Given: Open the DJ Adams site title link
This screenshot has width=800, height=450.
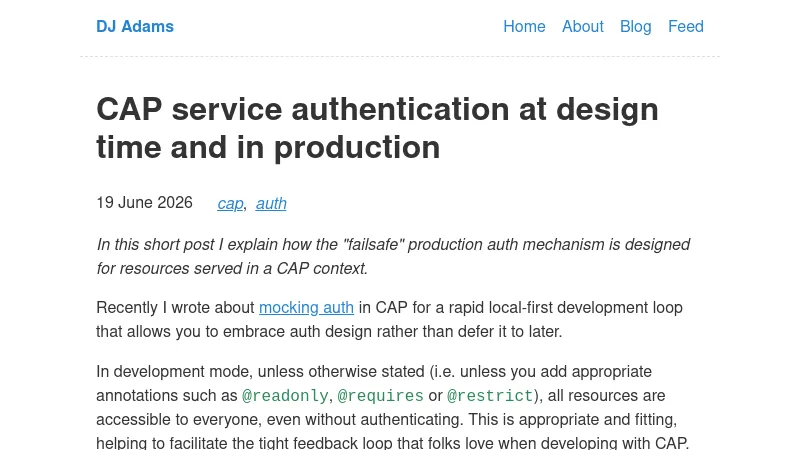Looking at the screenshot, I should (x=135, y=26).
